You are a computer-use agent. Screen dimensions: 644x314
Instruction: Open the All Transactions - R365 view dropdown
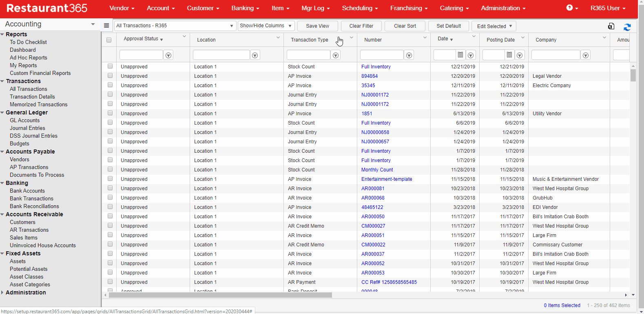[x=175, y=26]
